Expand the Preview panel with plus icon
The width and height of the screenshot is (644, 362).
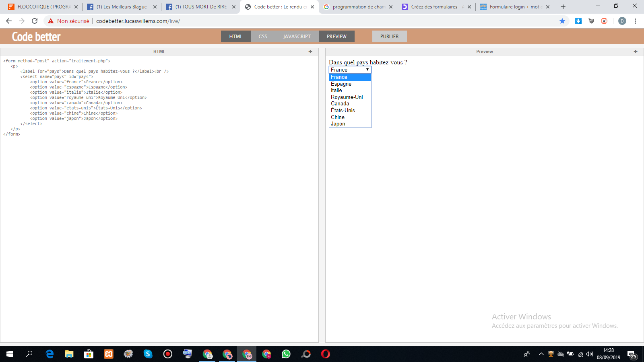636,51
